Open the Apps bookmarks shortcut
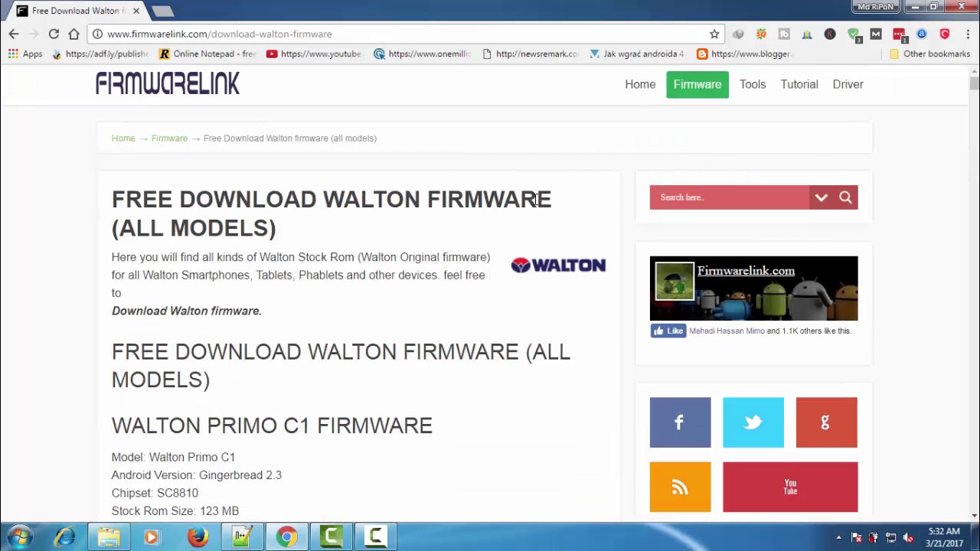The width and height of the screenshot is (980, 551). click(25, 54)
